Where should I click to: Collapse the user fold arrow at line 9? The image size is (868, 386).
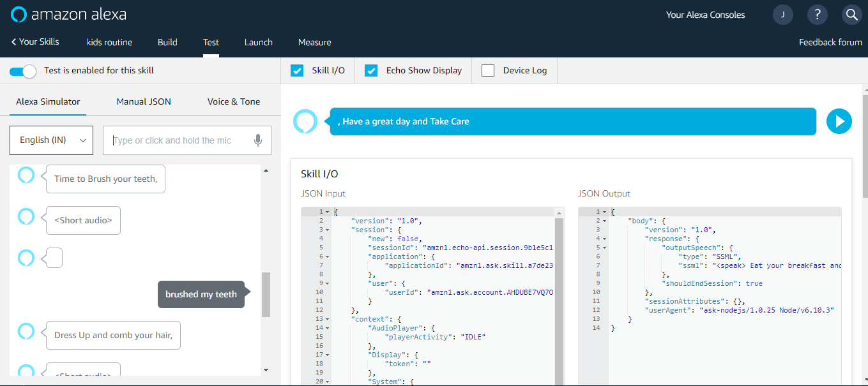(x=328, y=283)
